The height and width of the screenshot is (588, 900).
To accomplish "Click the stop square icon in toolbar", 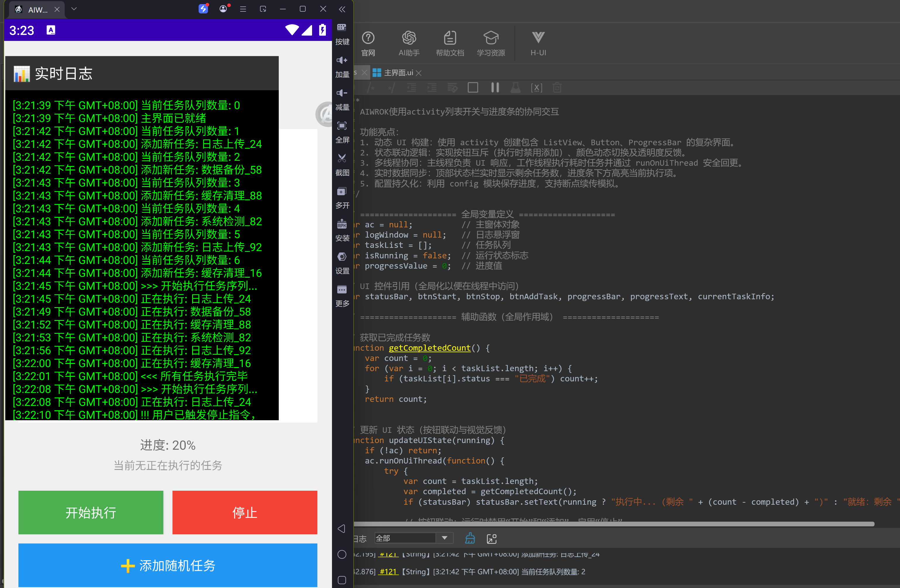I will coord(473,88).
